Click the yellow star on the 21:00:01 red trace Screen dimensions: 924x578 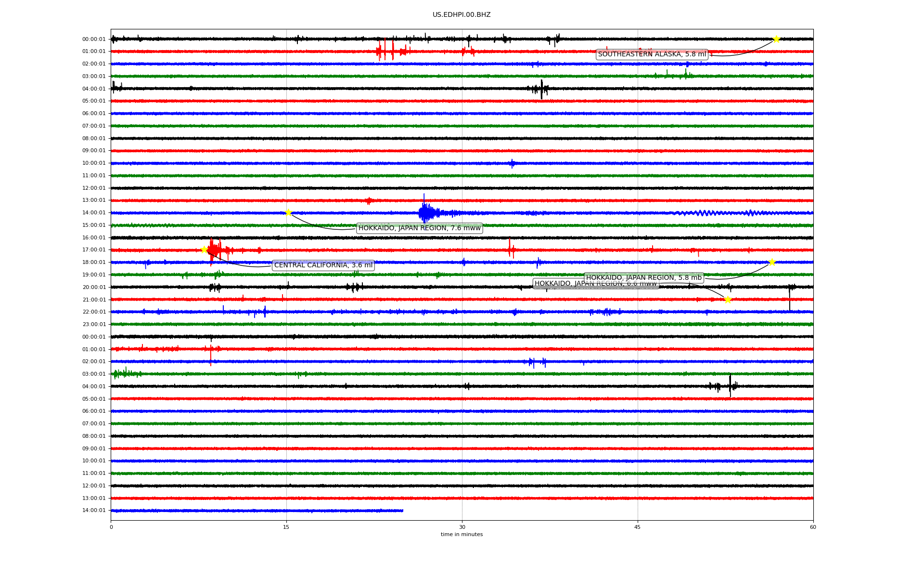(728, 300)
